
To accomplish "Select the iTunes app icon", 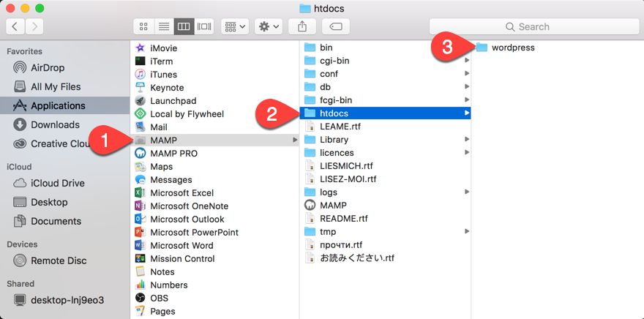I will point(141,75).
